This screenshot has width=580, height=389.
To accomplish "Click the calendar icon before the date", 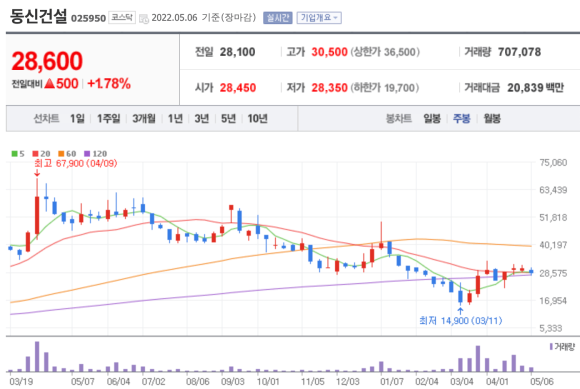I will click(144, 18).
